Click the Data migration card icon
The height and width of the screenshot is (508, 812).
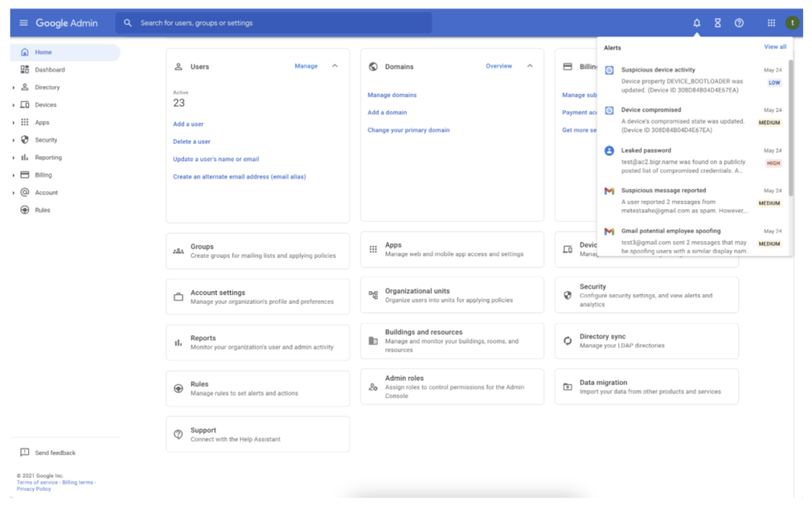click(x=568, y=387)
